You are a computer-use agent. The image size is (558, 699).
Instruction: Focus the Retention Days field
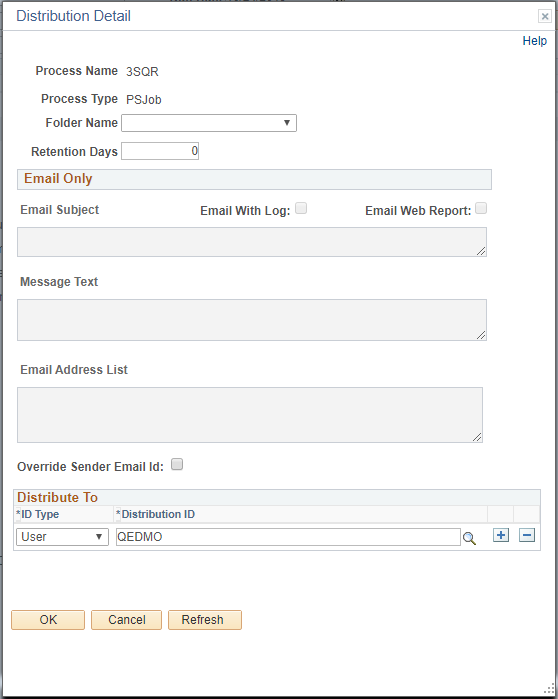point(160,151)
